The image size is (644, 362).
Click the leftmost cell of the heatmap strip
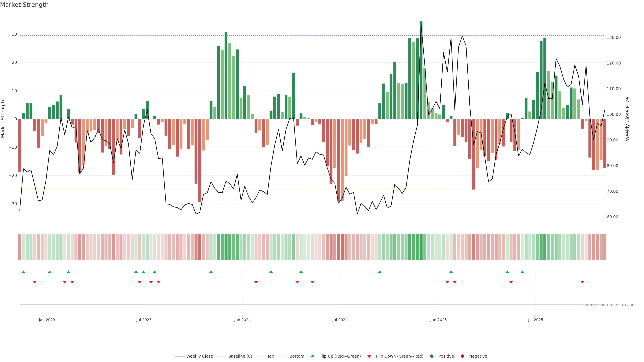19,247
